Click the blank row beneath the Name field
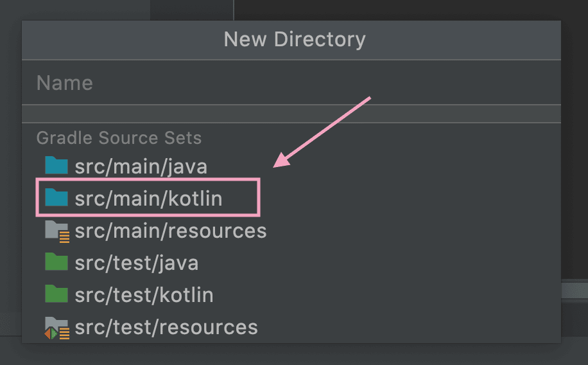 tap(291, 114)
